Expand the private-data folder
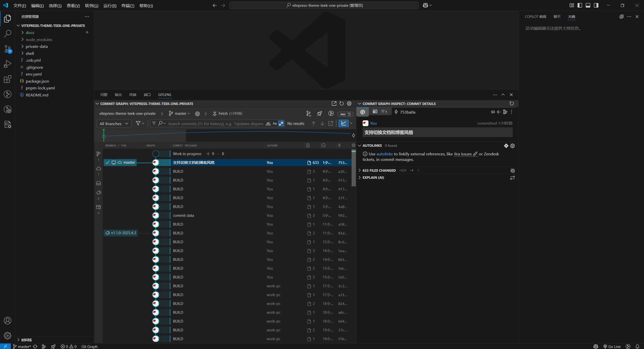Image resolution: width=644 pixels, height=349 pixels. coord(36,46)
